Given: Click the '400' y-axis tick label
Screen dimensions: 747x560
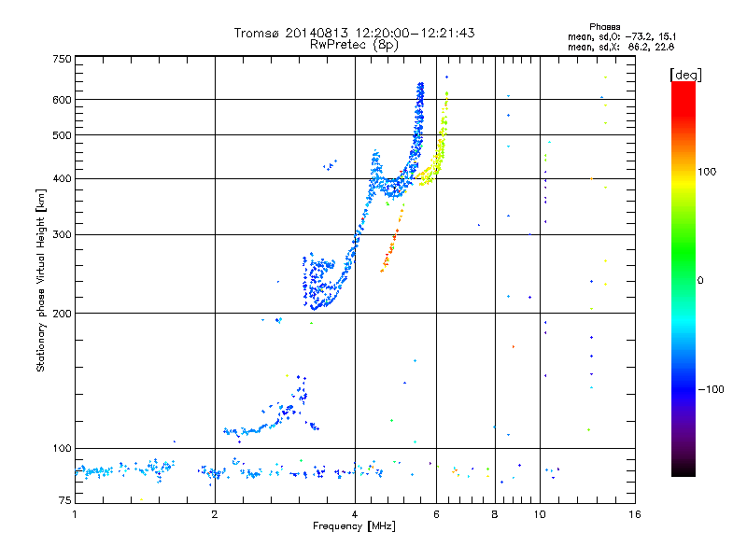Looking at the screenshot, I should click(63, 178).
